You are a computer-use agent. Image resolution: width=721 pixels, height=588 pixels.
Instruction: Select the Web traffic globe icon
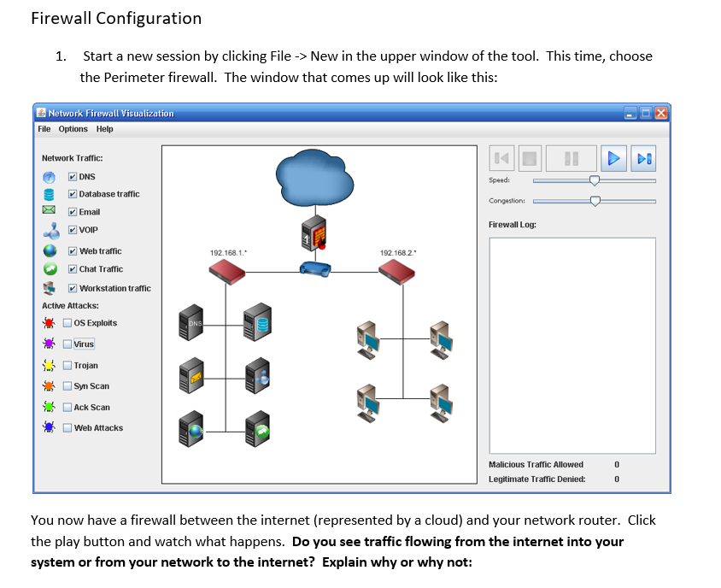(x=50, y=250)
